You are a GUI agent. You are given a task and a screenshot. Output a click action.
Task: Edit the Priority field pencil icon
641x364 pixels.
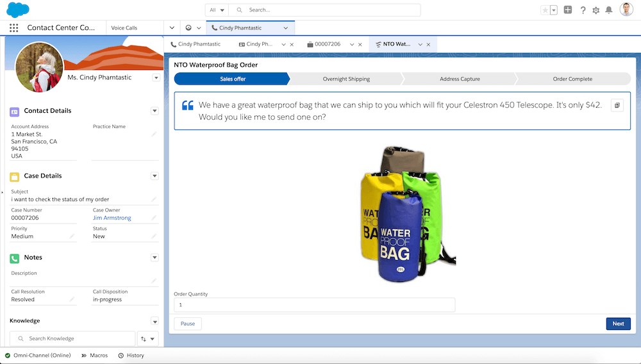(x=72, y=236)
